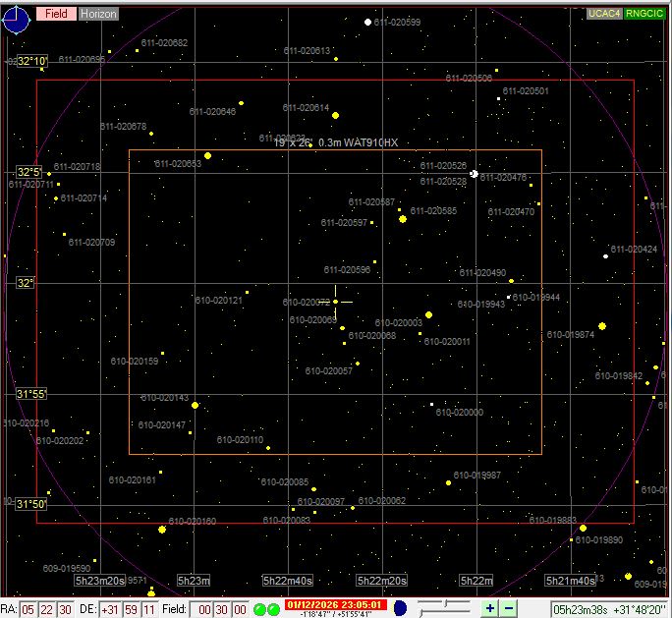This screenshot has width=672, height=618.
Task: Switch to the Horizon view tab
Action: pyautogui.click(x=97, y=14)
